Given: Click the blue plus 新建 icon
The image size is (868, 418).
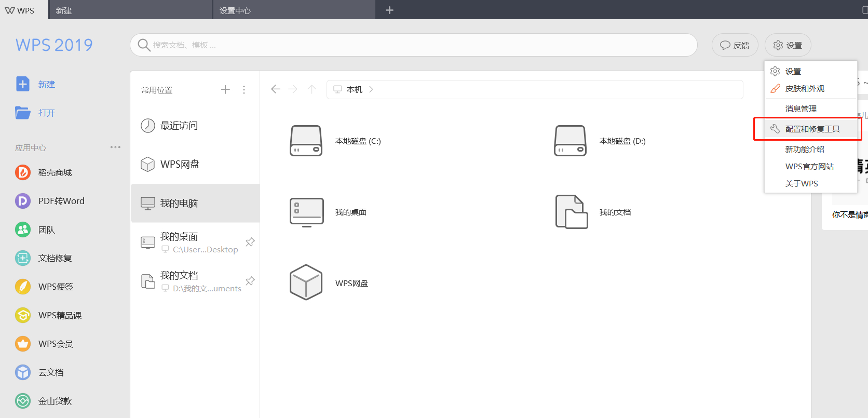Looking at the screenshot, I should (x=23, y=84).
